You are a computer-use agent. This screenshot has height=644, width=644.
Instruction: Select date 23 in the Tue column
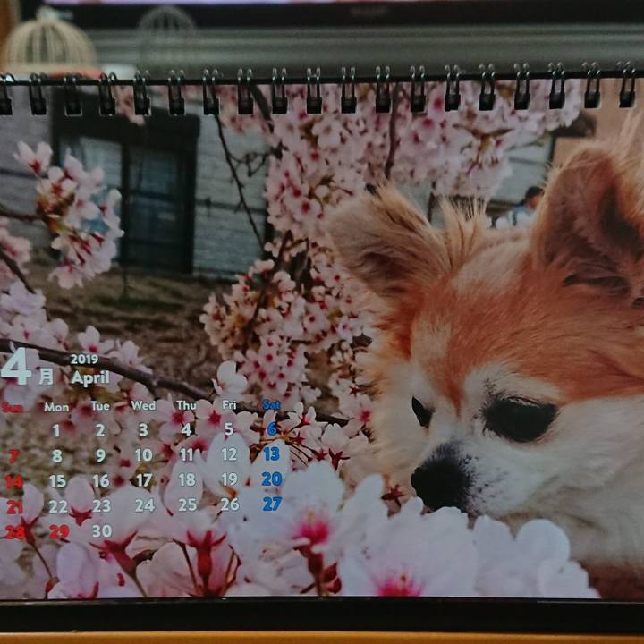pos(101,505)
